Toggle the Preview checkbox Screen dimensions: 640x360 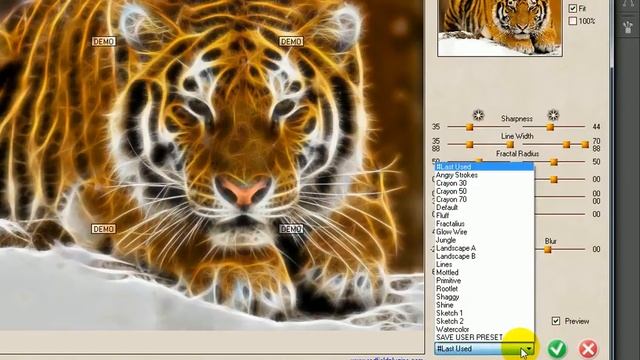(556, 321)
